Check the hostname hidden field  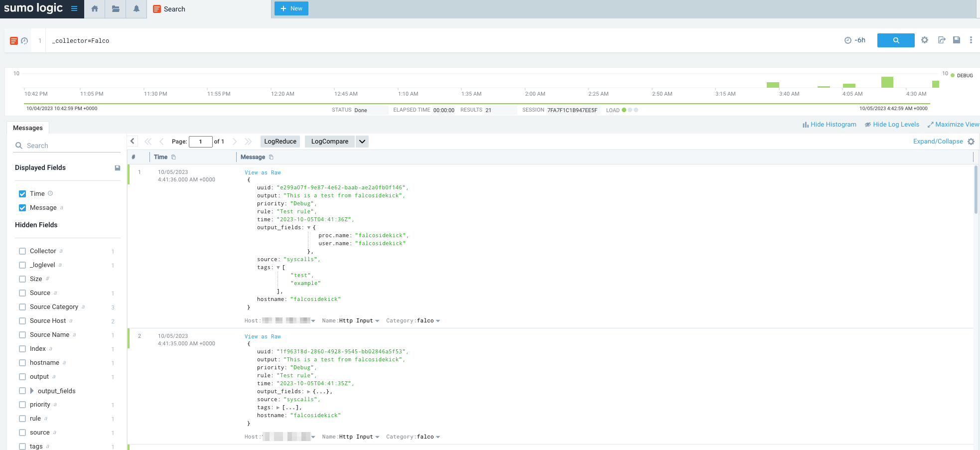click(22, 363)
